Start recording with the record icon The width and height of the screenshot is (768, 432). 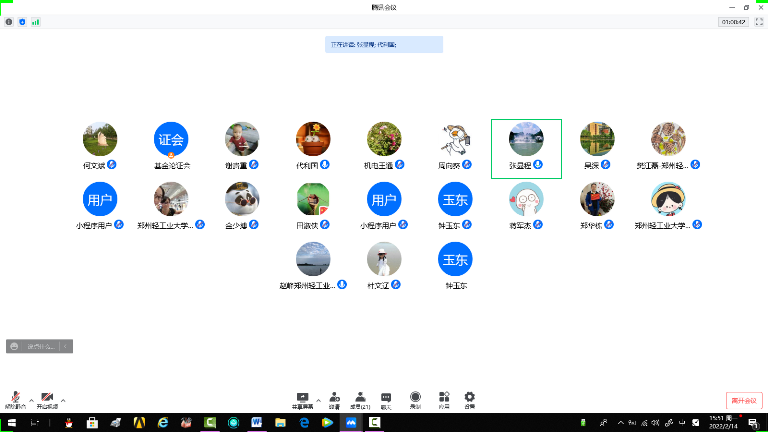pos(415,398)
